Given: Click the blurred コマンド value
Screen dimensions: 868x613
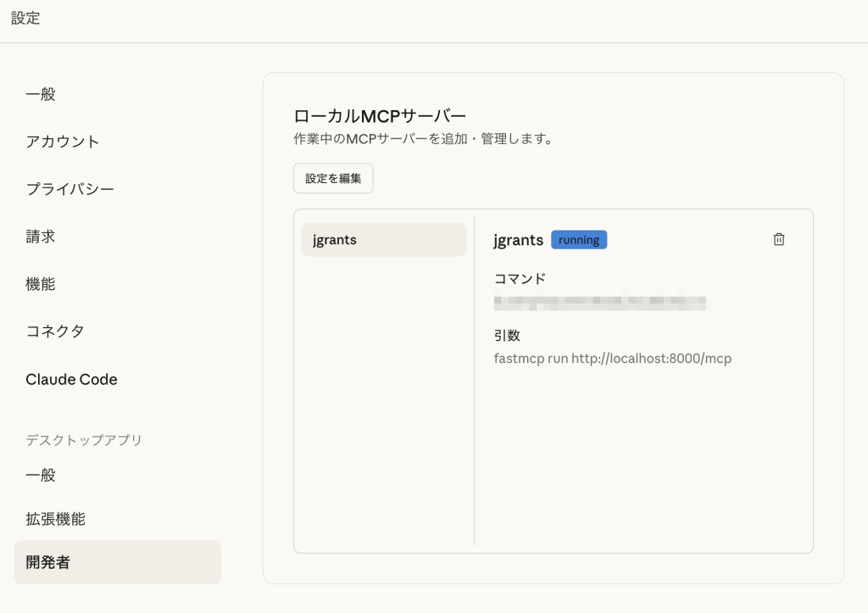Looking at the screenshot, I should tap(600, 301).
